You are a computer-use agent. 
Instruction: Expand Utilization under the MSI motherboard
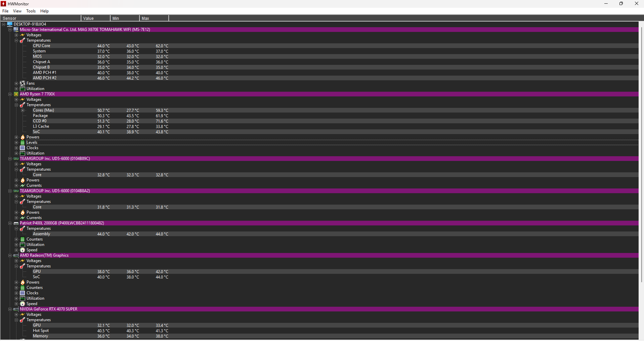click(x=16, y=89)
